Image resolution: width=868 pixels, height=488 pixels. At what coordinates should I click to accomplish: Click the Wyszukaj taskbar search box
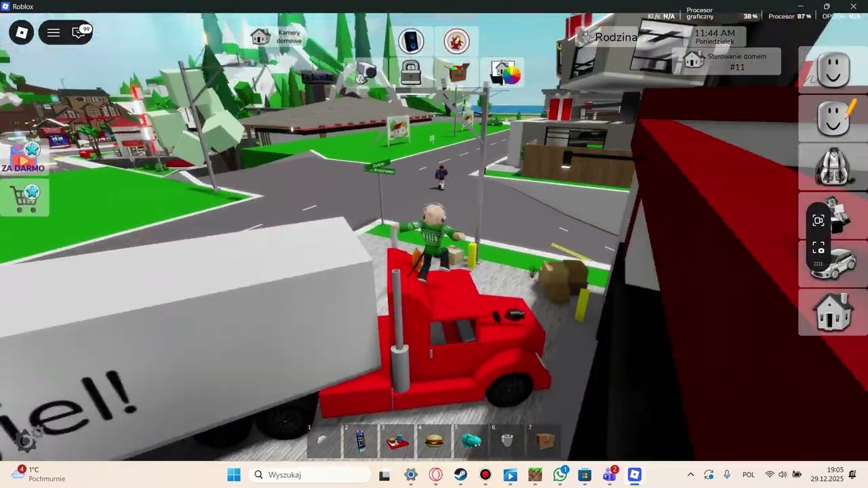tap(309, 474)
